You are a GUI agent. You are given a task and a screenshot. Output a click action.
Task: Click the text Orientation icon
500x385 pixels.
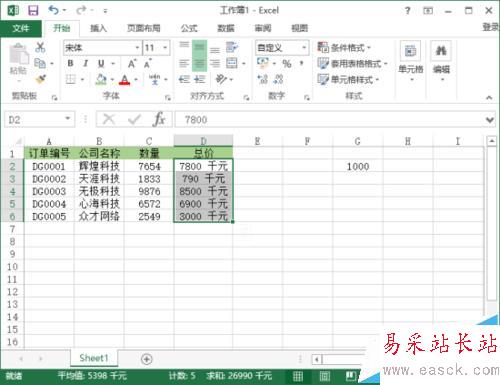(221, 79)
